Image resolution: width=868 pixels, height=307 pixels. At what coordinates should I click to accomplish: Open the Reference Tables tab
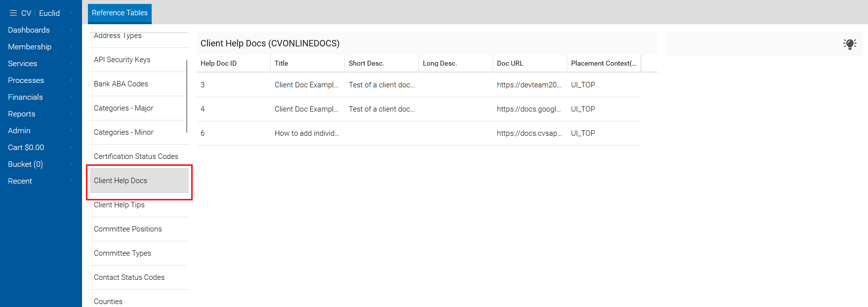120,13
